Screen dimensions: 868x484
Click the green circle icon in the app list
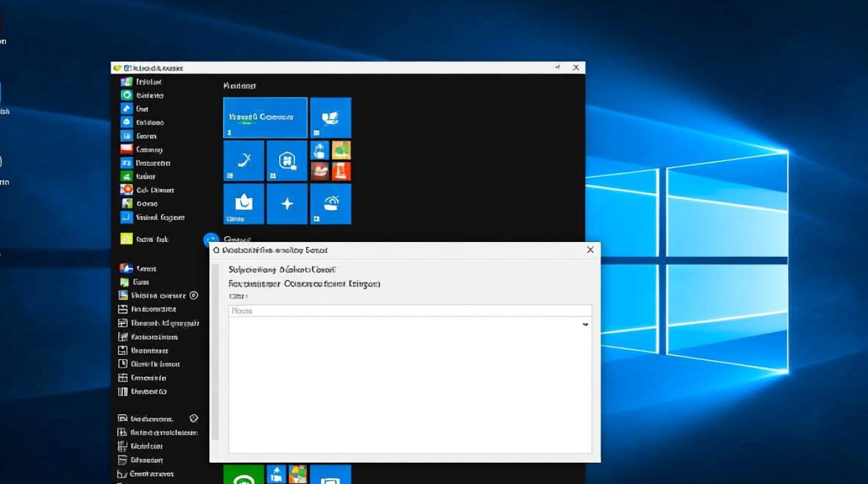coord(127,95)
